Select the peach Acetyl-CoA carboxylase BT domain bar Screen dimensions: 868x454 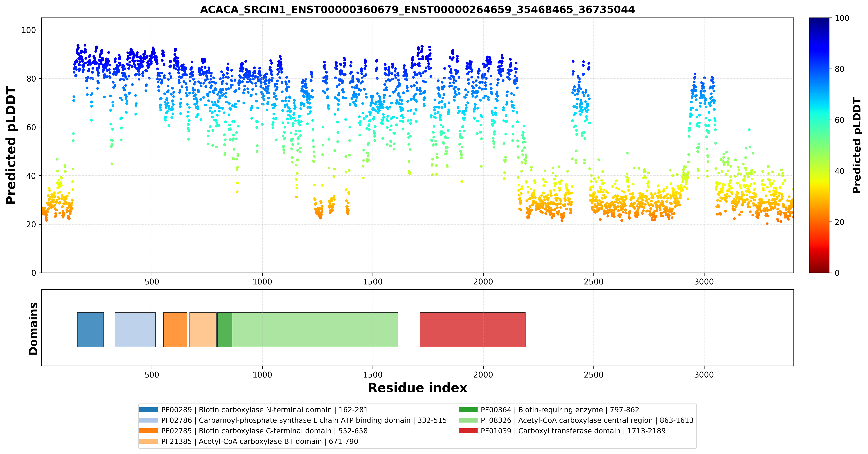[203, 329]
